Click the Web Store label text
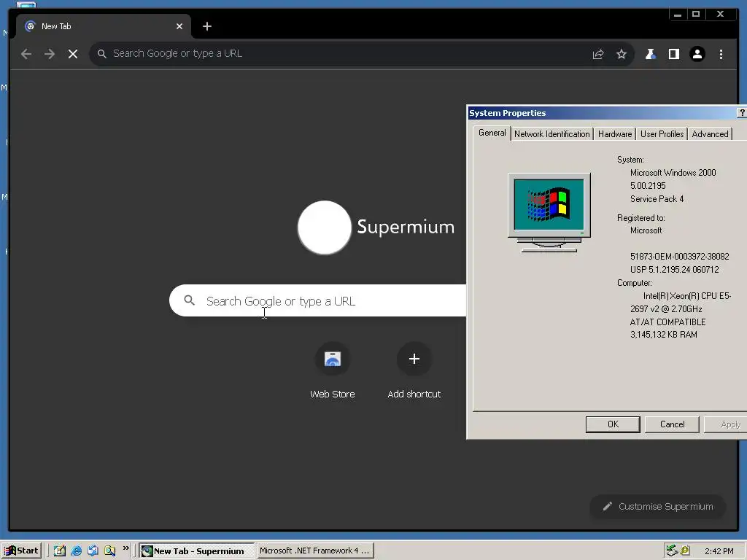Screen dimensions: 747x560 [333, 394]
